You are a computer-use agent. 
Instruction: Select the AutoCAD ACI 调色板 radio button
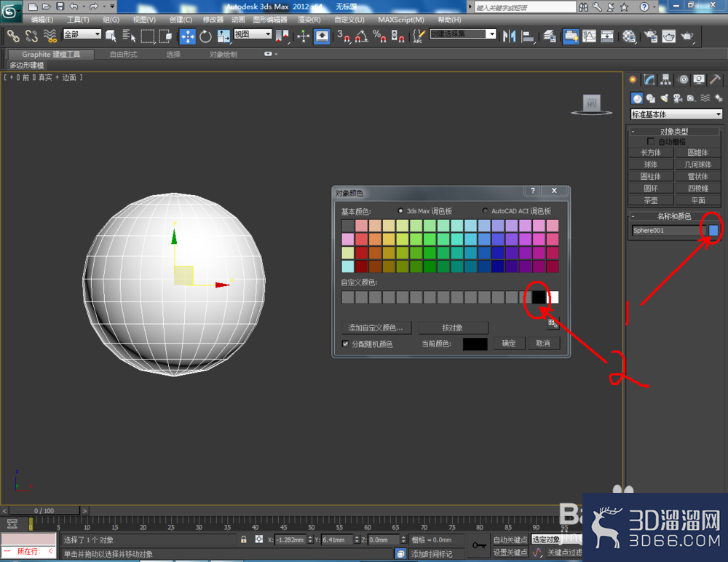[485, 211]
